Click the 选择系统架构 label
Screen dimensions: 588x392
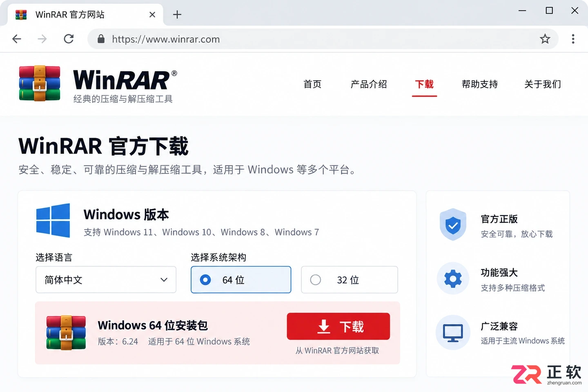pos(218,257)
